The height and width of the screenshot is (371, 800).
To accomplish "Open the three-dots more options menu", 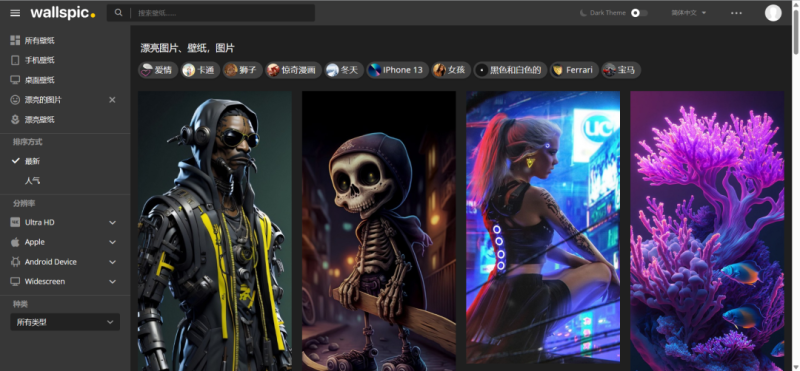I will click(736, 13).
